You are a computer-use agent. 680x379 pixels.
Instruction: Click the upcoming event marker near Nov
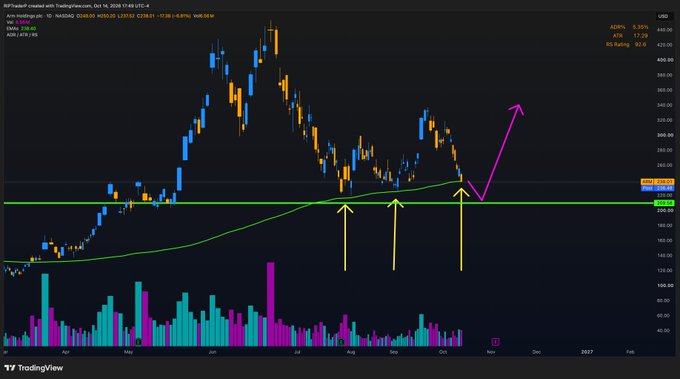click(495, 342)
